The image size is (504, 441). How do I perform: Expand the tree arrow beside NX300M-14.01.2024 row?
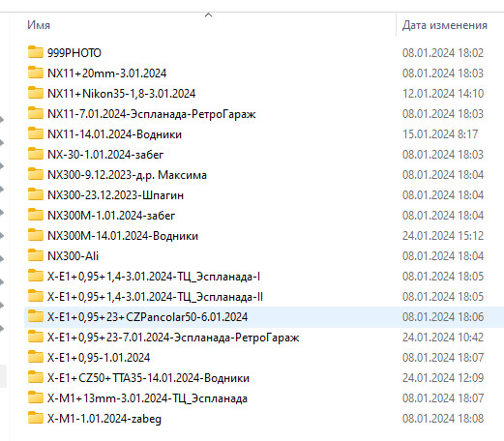(2, 236)
